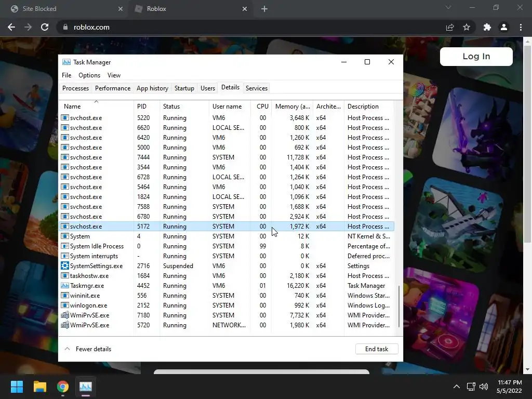
Task: Click Task Manager icon in taskbar
Action: 86,387
